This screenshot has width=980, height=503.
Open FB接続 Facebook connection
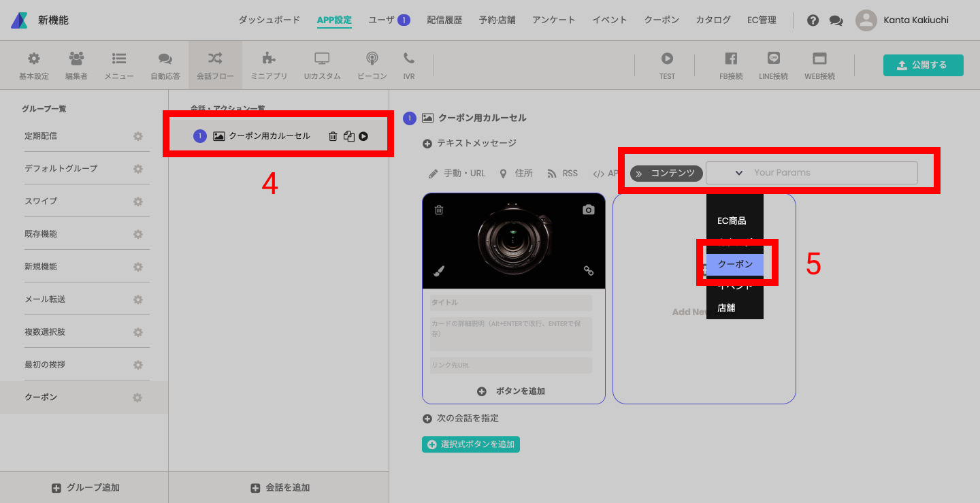(x=731, y=59)
